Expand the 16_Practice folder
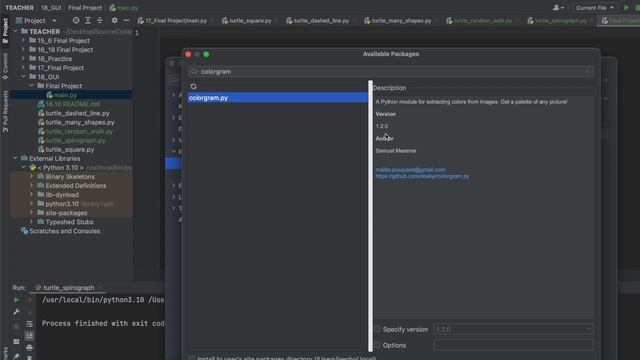640x360 pixels. 23,59
